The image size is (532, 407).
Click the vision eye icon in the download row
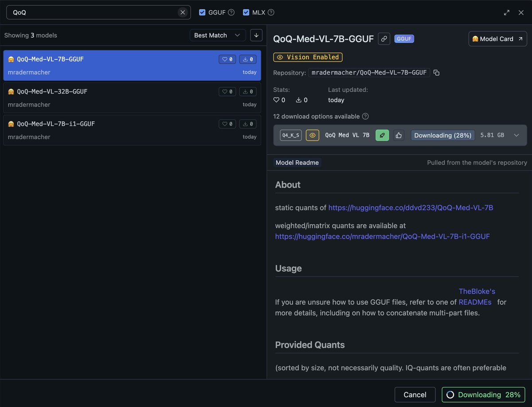(x=313, y=135)
